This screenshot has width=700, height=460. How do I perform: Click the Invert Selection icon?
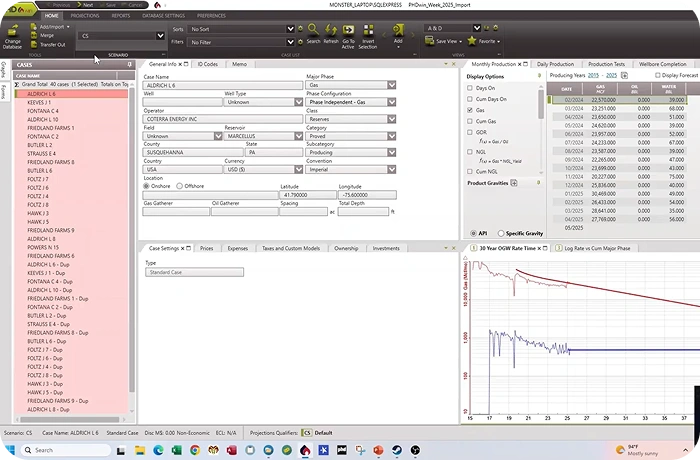(368, 32)
